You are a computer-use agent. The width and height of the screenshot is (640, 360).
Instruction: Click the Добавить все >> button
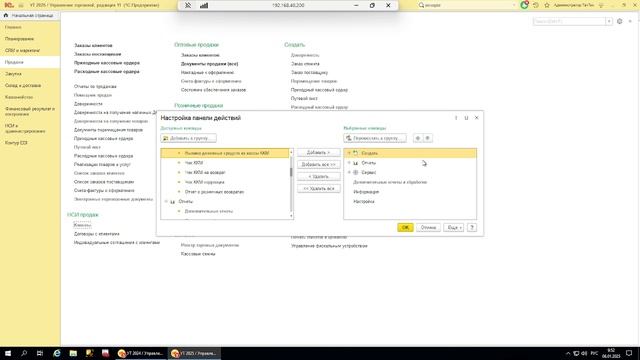(318, 164)
